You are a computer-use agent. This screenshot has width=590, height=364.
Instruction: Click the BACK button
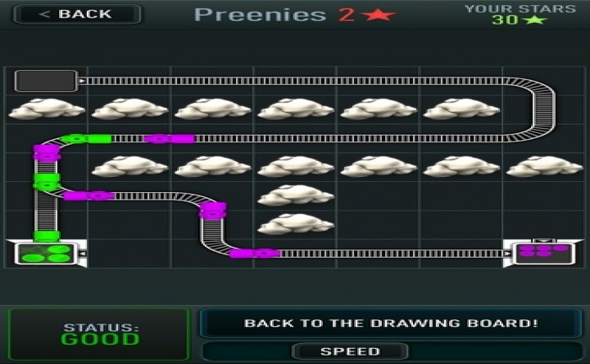click(78, 14)
